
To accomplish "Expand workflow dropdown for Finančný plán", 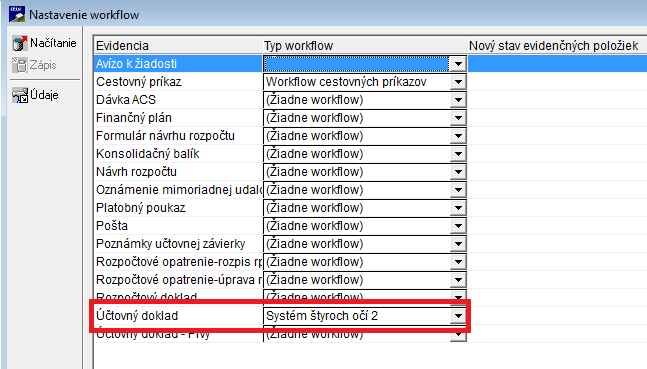I will [458, 118].
